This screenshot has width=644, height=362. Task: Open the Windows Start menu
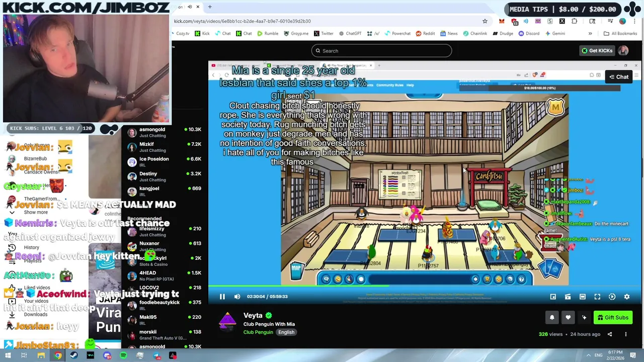(x=8, y=355)
